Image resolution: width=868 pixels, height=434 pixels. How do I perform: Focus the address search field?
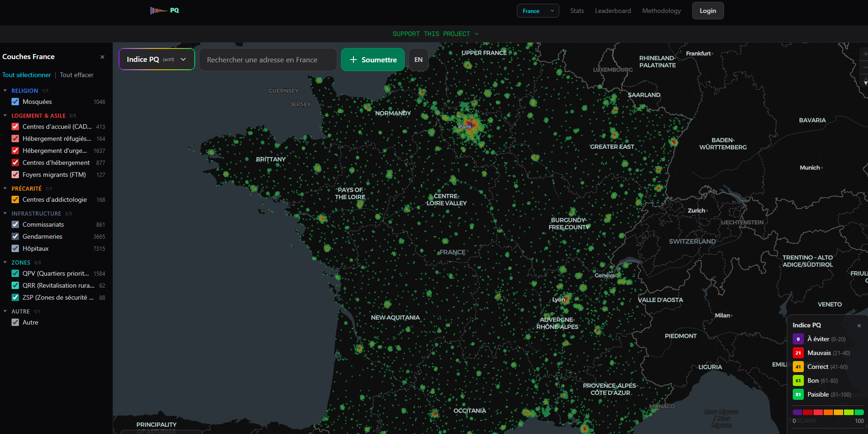pos(268,60)
